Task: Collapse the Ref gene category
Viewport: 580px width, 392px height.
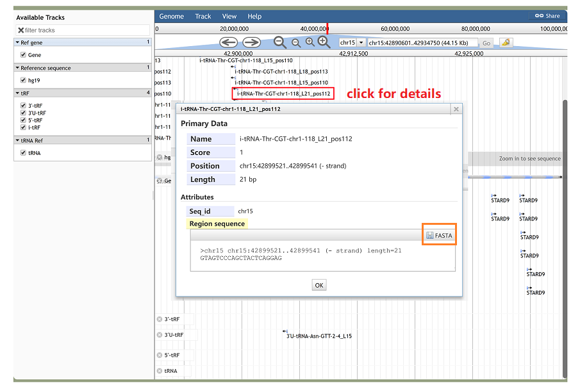Action: click(18, 42)
